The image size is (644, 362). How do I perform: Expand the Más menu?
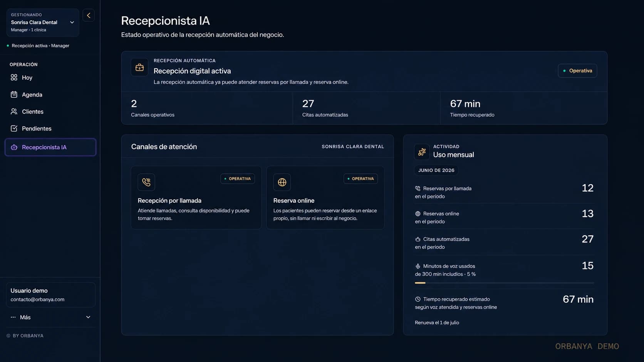[50, 317]
